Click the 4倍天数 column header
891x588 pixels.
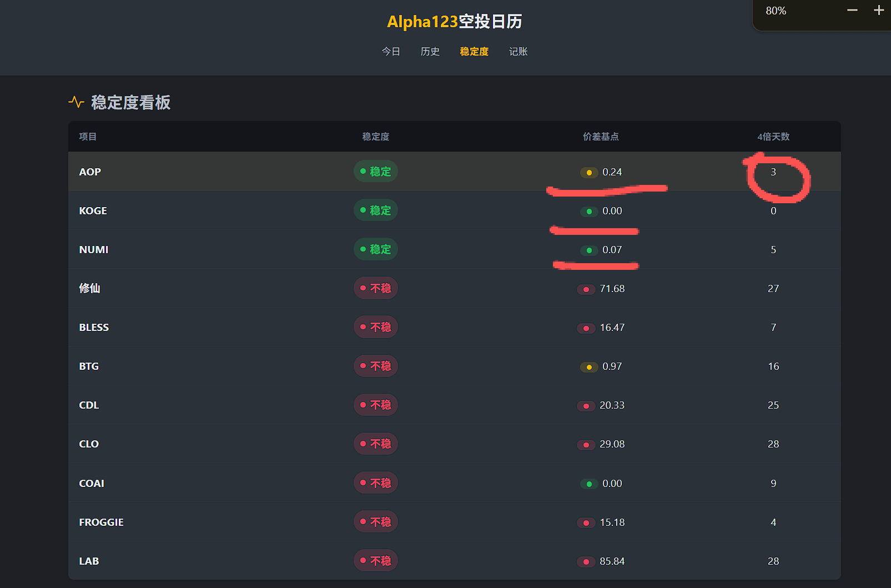[x=773, y=137]
